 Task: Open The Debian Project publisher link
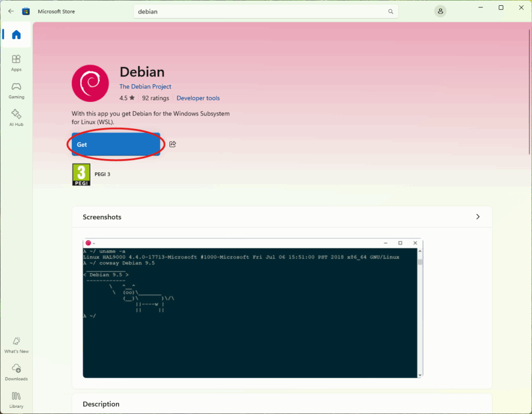[x=145, y=87]
